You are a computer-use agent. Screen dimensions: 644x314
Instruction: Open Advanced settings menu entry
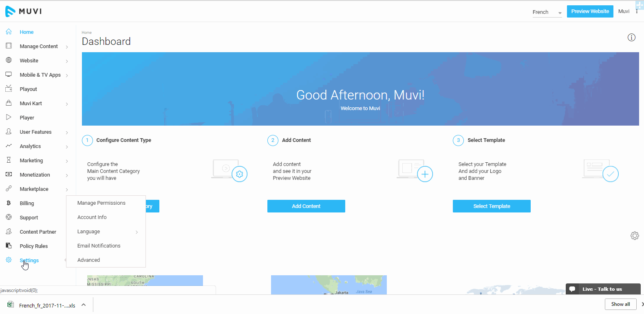coord(89,260)
